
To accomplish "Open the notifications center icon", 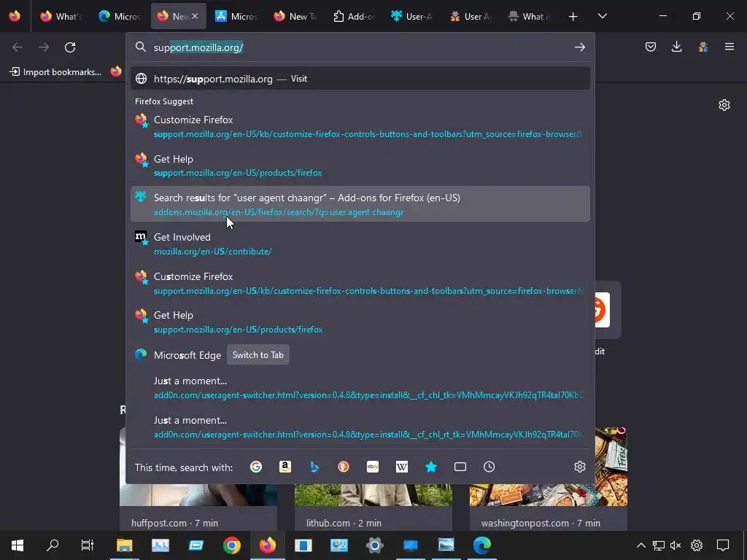I will click(x=723, y=545).
